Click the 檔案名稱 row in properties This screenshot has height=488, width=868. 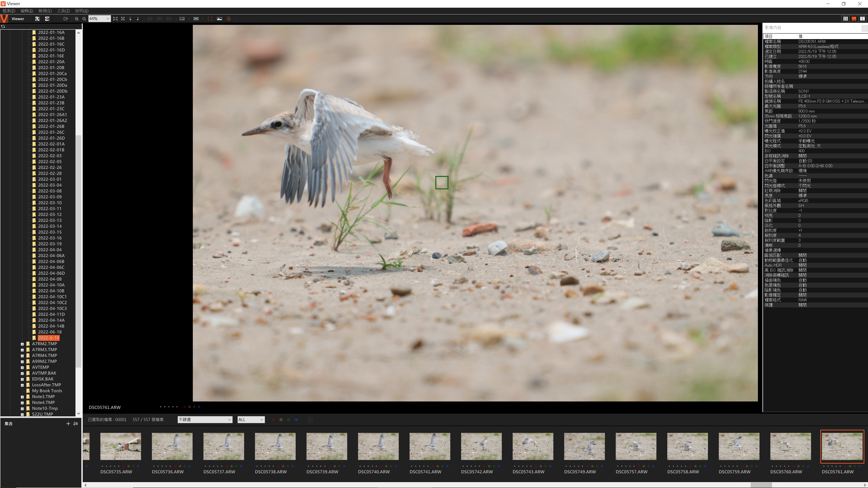click(x=815, y=41)
